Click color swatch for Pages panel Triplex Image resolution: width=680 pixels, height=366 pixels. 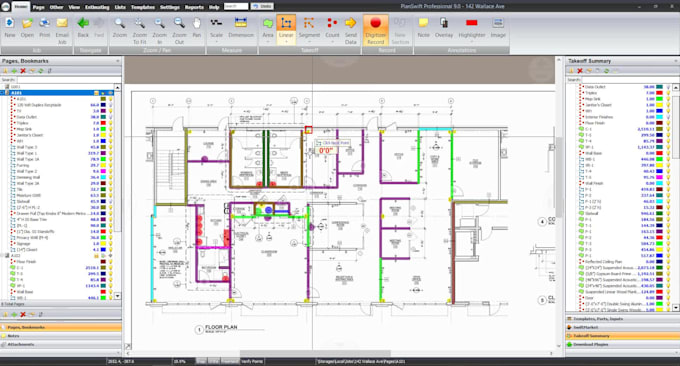(103, 123)
